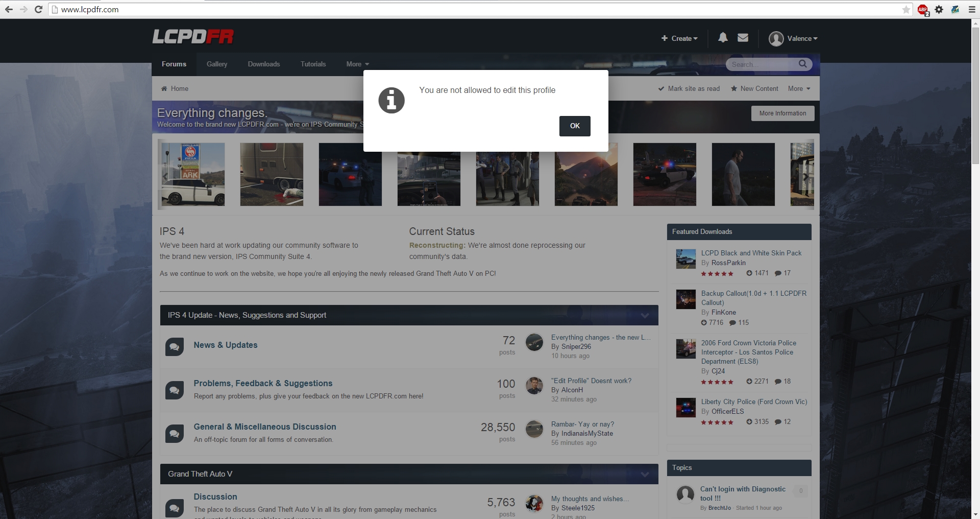Image resolution: width=980 pixels, height=519 pixels.
Task: Select the Downloads tab
Action: tap(264, 64)
